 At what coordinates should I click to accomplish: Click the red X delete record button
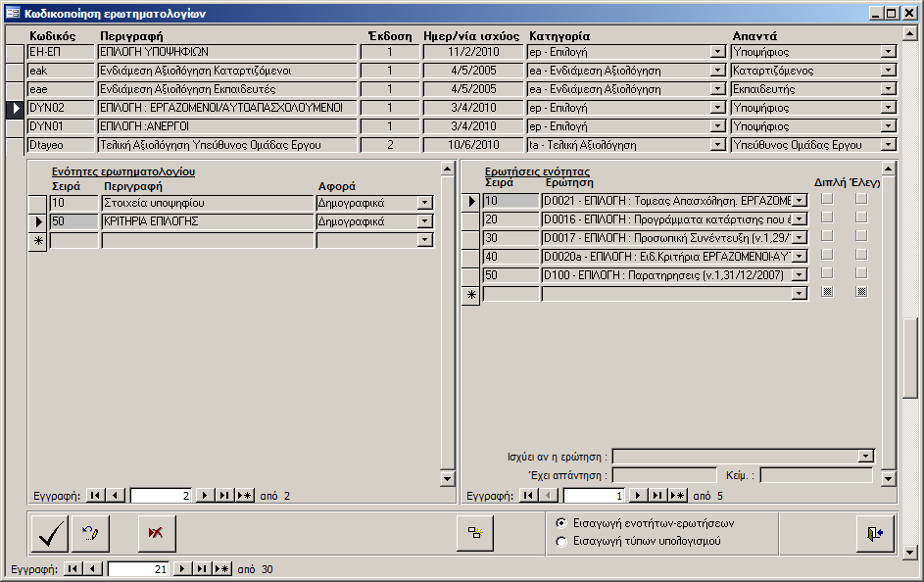tap(155, 533)
